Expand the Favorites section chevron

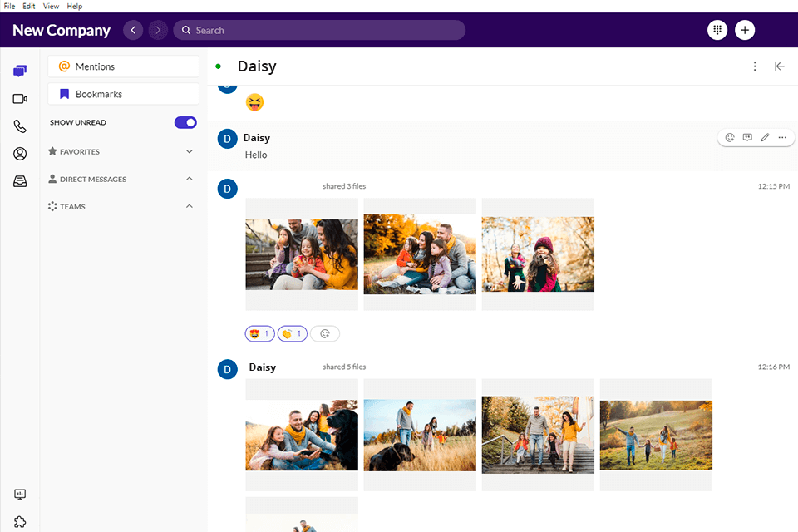190,152
